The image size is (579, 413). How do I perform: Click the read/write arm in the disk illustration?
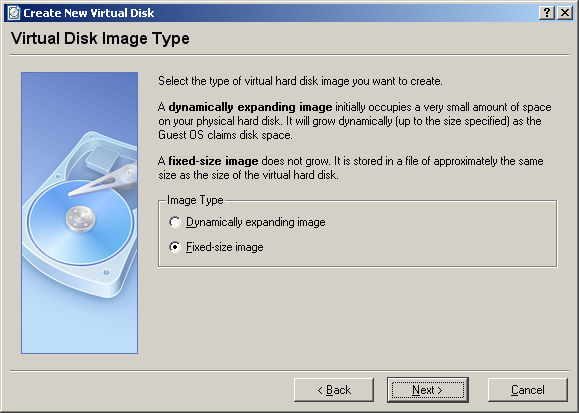[105, 181]
